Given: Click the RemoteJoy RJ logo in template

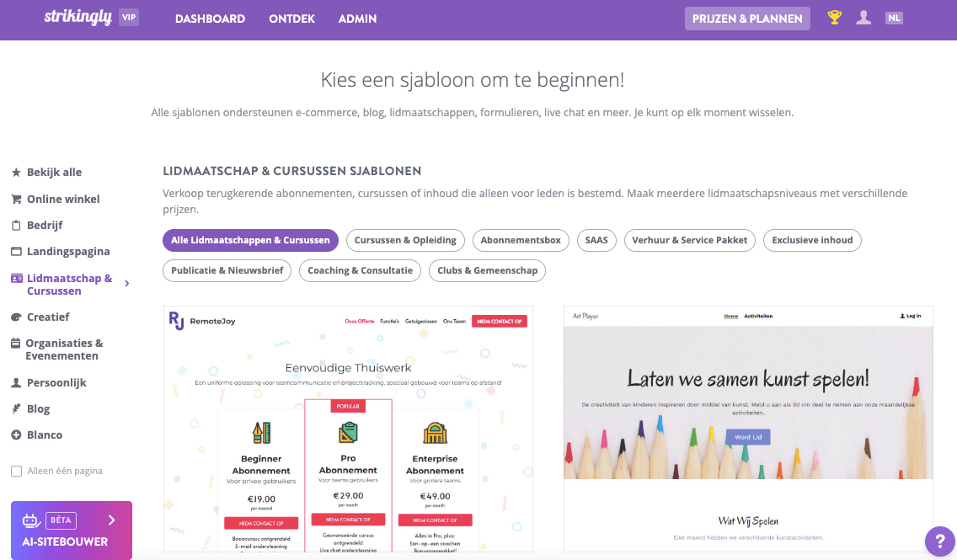Looking at the screenshot, I should click(176, 320).
